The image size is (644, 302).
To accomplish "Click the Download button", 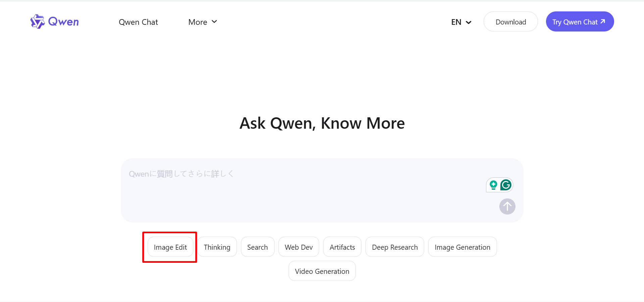I will 511,22.
